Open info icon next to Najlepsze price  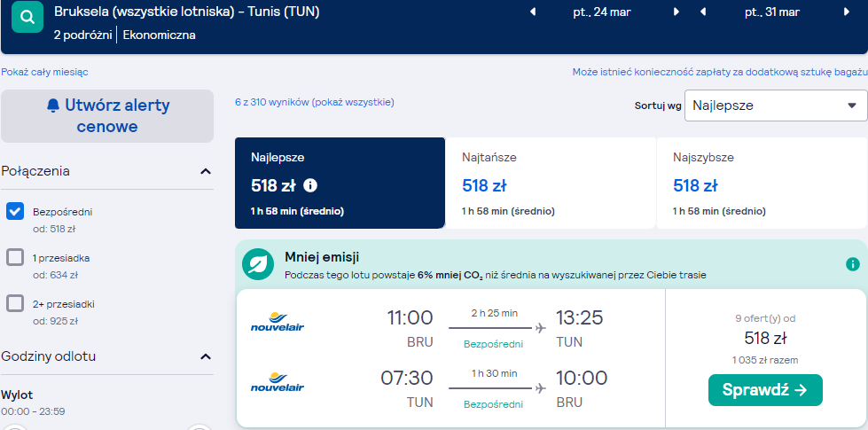tap(310, 185)
